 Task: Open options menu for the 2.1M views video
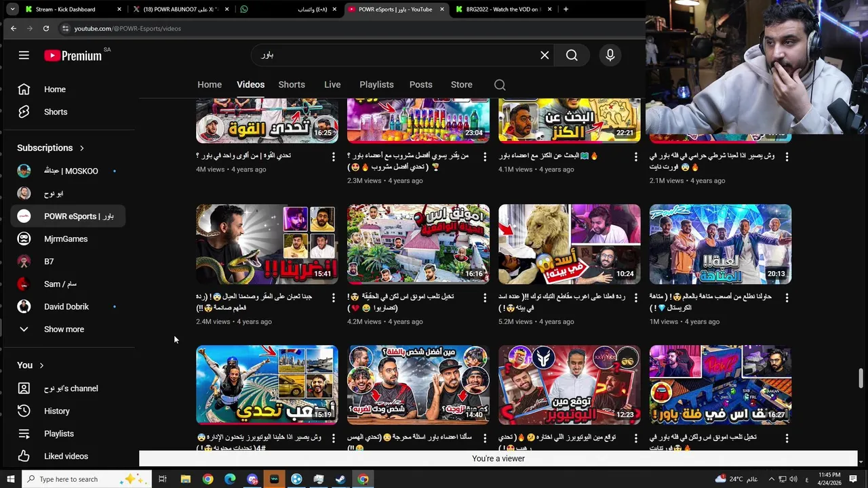tap(787, 157)
